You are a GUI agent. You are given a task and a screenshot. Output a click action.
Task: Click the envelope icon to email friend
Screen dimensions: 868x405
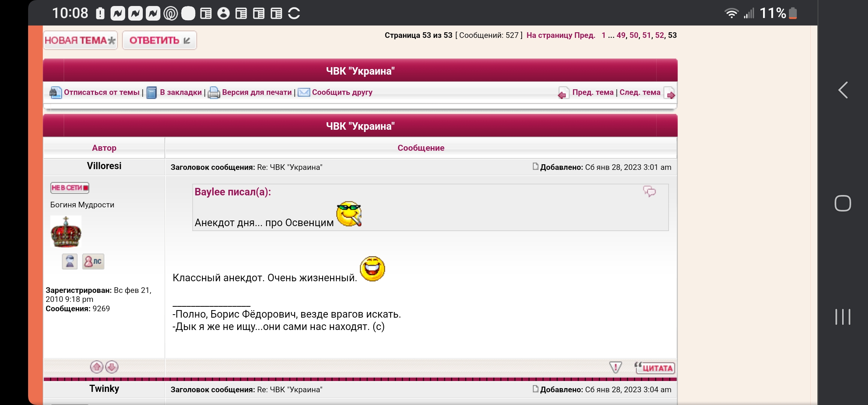pyautogui.click(x=304, y=92)
